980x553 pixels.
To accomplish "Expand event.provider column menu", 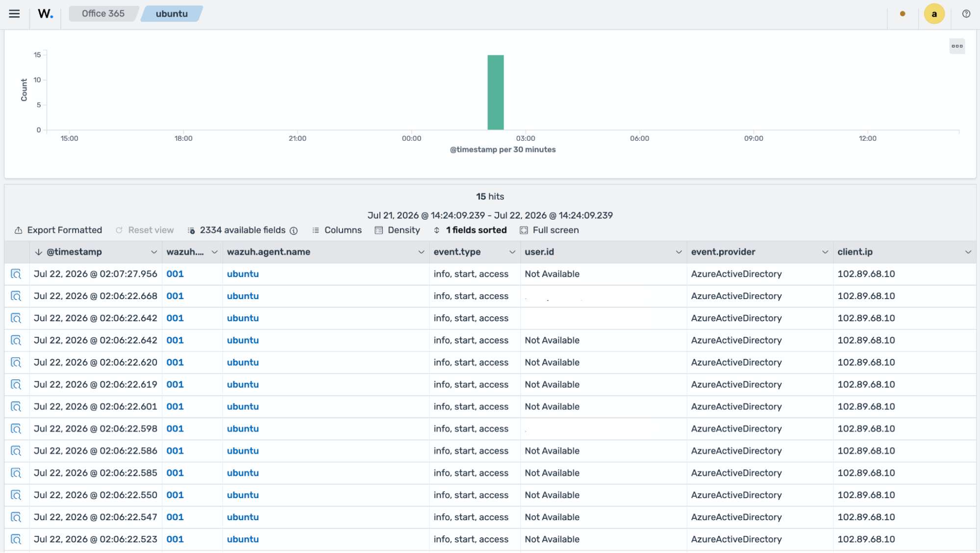I will (825, 252).
